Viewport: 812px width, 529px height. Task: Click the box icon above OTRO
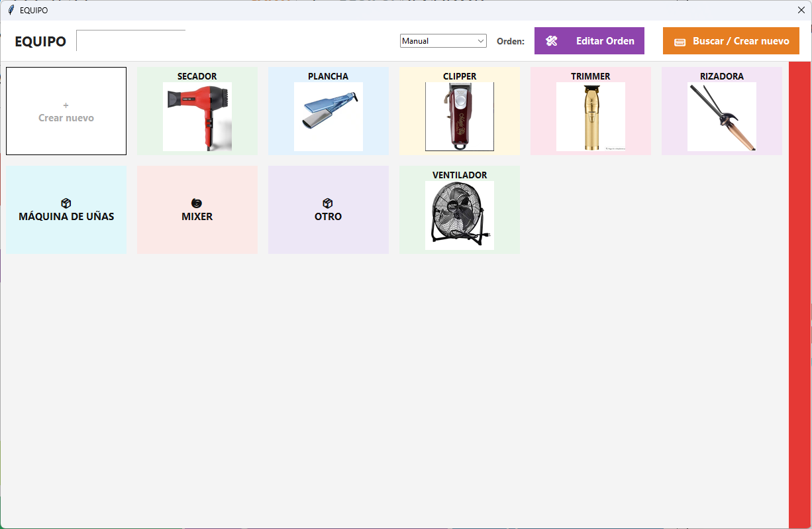328,204
